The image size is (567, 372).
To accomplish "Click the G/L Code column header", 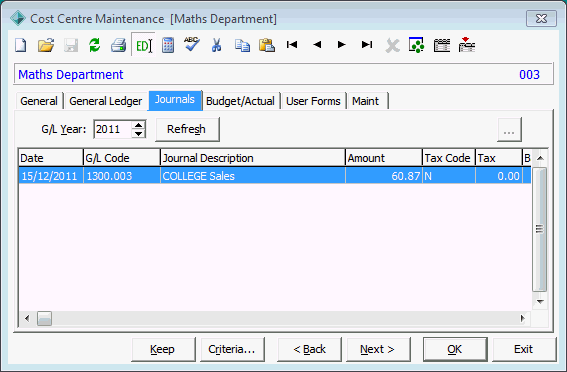I will click(122, 158).
